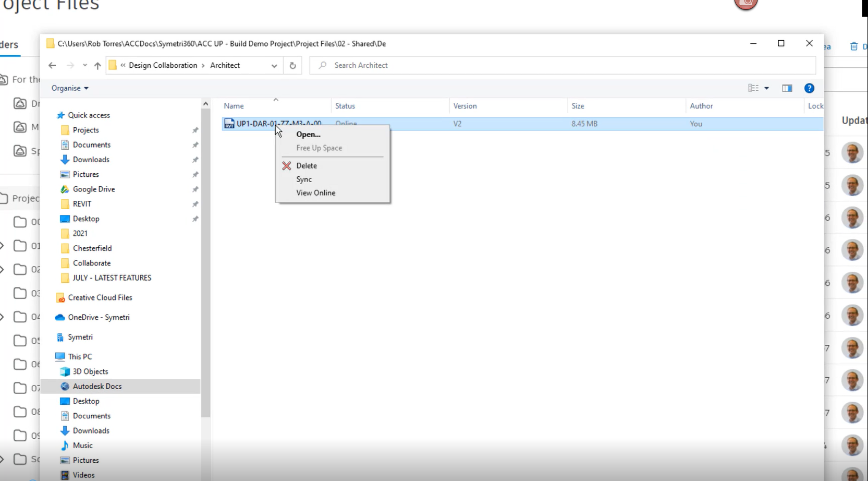Sort by the Version column header
This screenshot has height=481, width=868.
(x=465, y=106)
